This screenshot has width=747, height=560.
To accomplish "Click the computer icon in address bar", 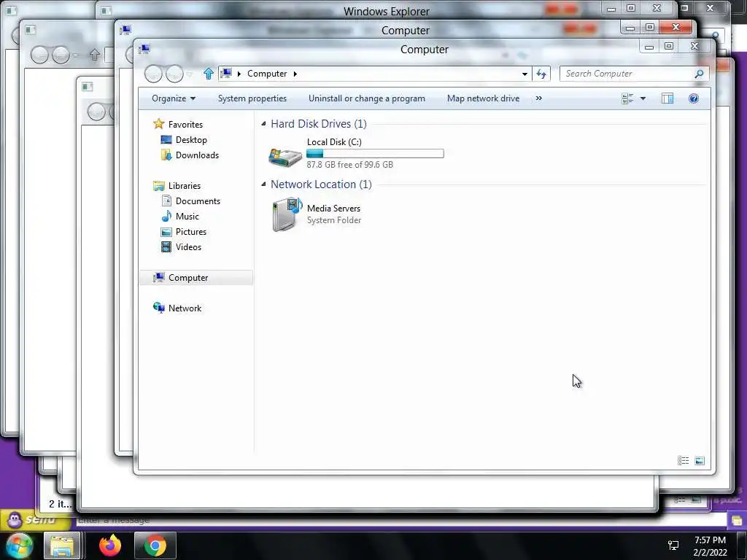I will [x=226, y=74].
